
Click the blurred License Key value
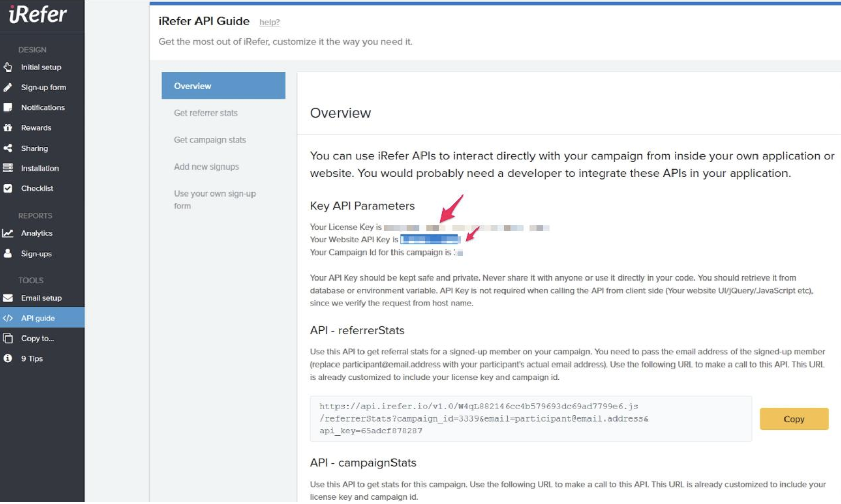[466, 228]
